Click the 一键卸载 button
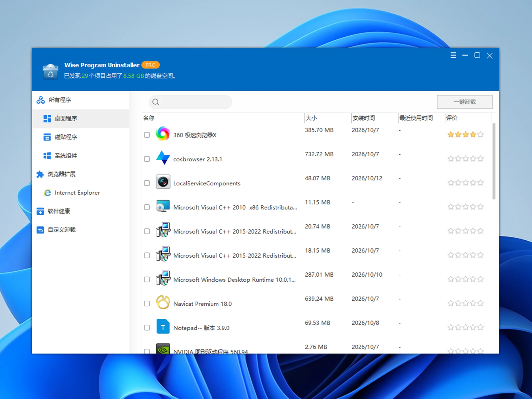Viewport: 532px width, 399px height. [465, 102]
